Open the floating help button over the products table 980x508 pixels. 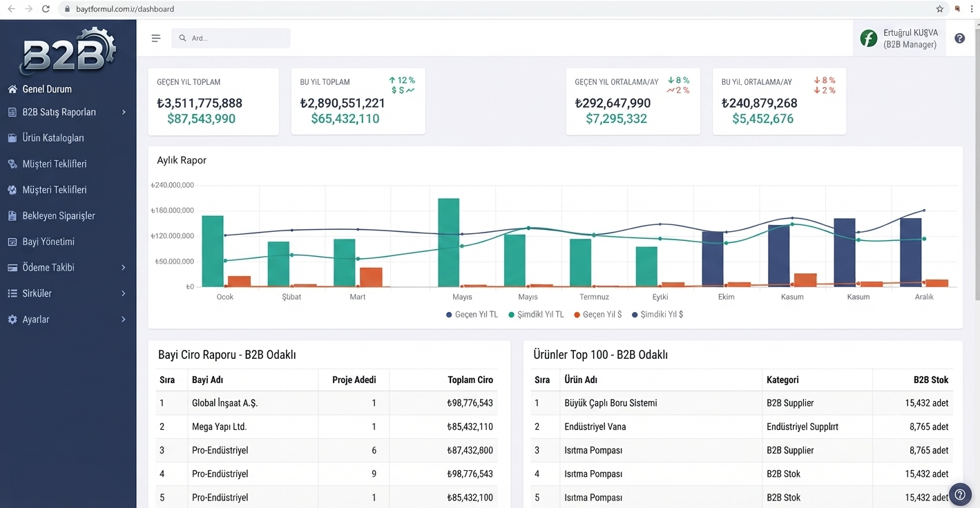click(x=960, y=495)
